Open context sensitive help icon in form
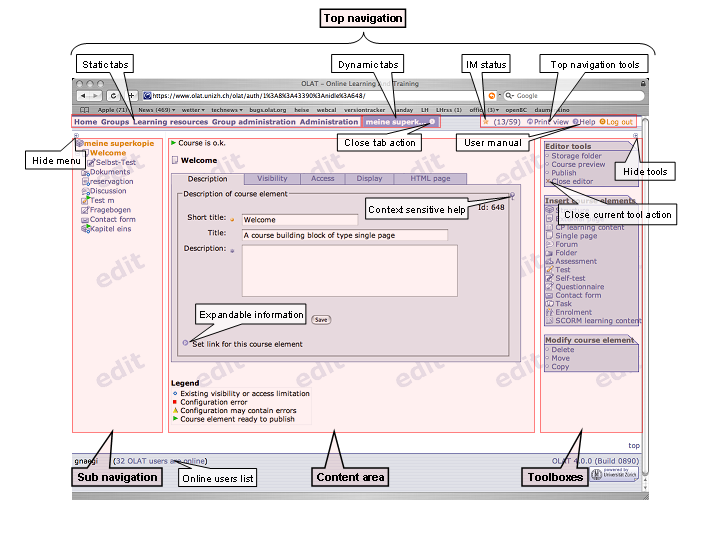 point(512,195)
